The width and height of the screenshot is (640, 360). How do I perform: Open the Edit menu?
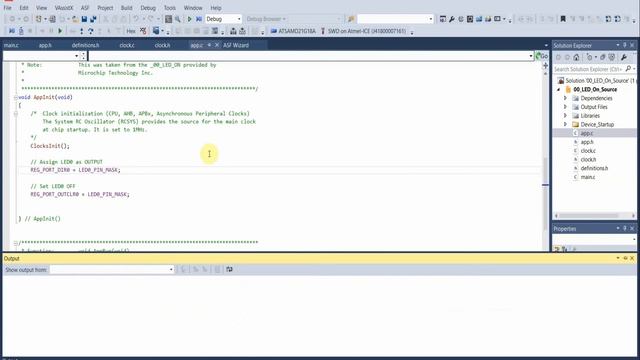point(24,8)
